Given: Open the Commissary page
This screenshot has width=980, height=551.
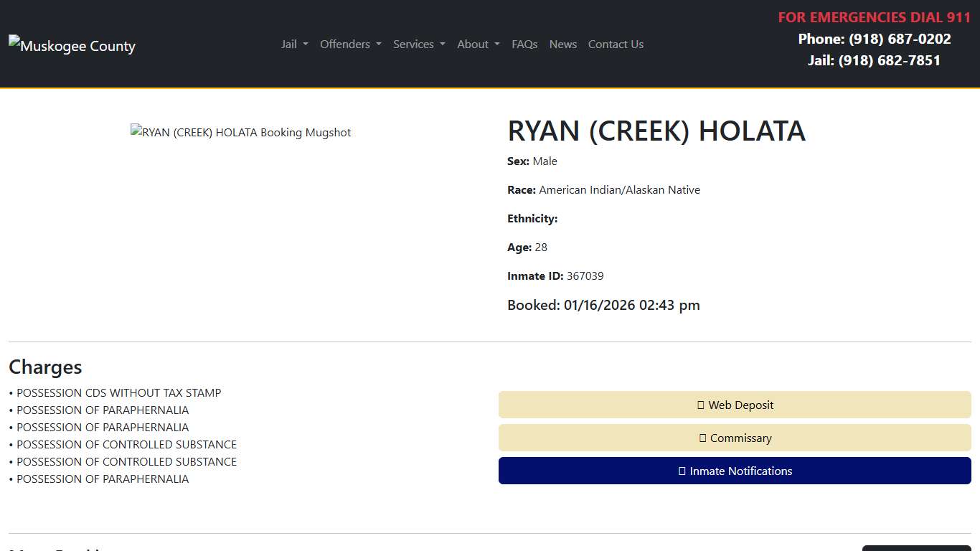Looking at the screenshot, I should [x=735, y=438].
